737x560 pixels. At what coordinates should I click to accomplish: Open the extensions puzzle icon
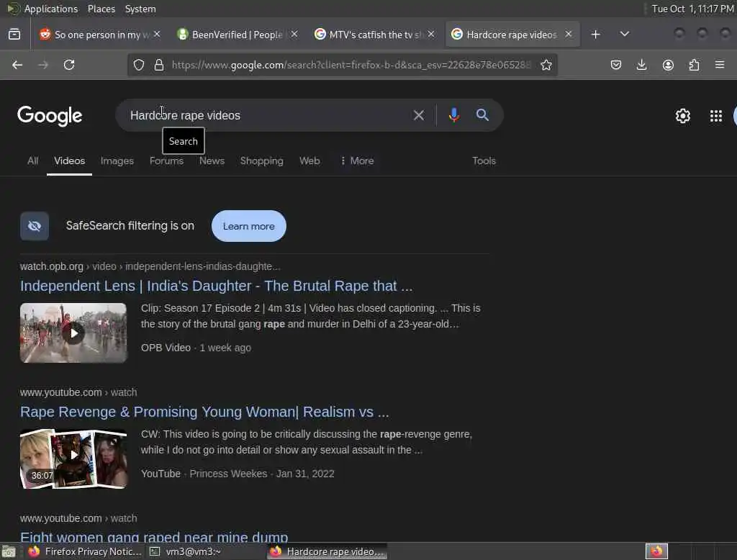(694, 65)
